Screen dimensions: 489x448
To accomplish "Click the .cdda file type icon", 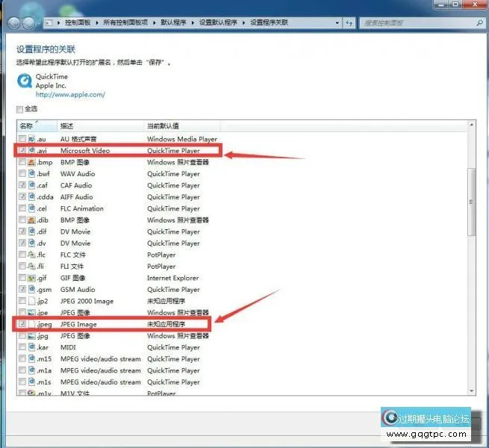I will pyautogui.click(x=31, y=197).
